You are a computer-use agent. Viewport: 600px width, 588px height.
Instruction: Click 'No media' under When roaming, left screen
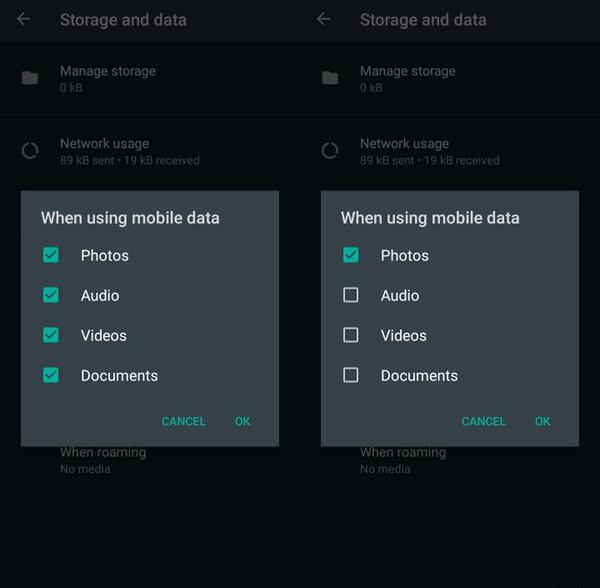(x=85, y=469)
